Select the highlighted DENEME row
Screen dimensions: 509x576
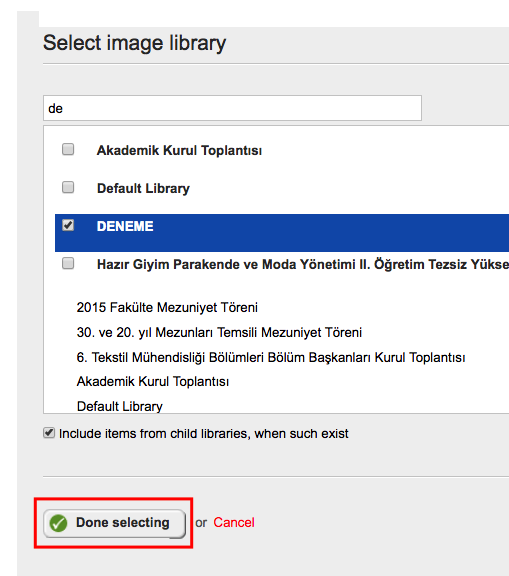tap(282, 233)
